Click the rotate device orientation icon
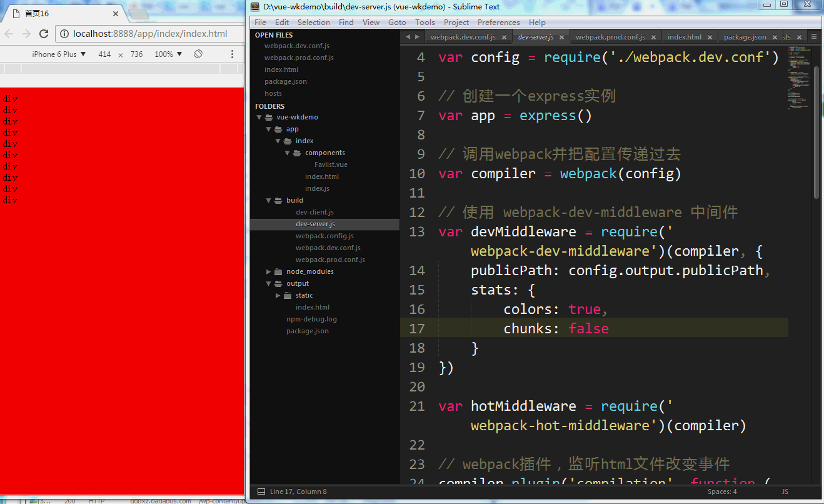This screenshot has height=504, width=824. coord(198,54)
